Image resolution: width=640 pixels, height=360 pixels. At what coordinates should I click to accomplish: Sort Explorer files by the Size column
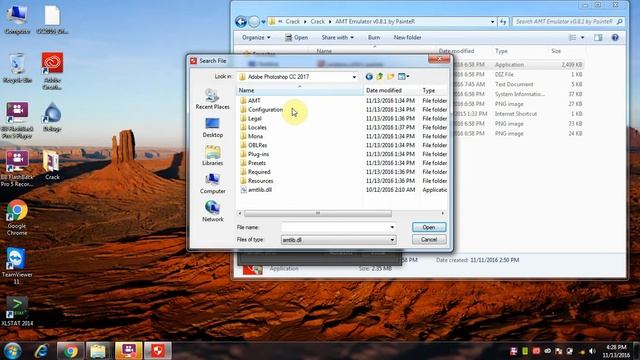pos(556,51)
